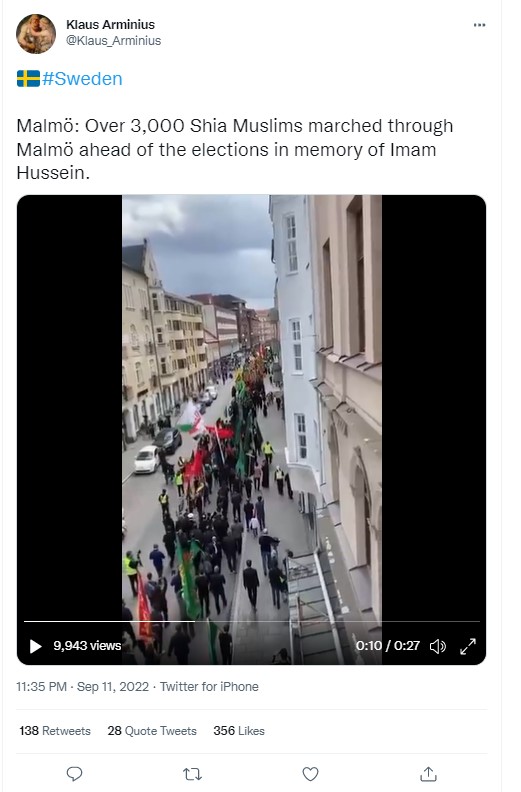Play the video with the play button
Viewport: 521px width, 792px height.
(x=35, y=646)
